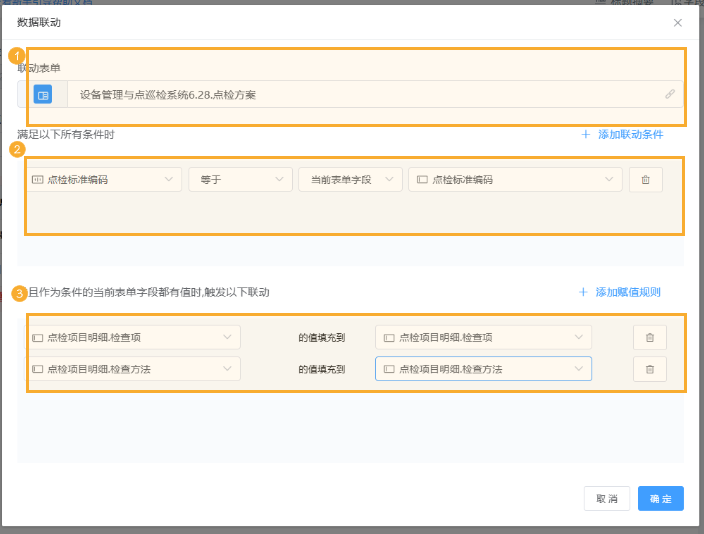Viewport: 704px width, 534px height.
Task: Delete the 检查方法 assignment rule
Action: pyautogui.click(x=650, y=369)
